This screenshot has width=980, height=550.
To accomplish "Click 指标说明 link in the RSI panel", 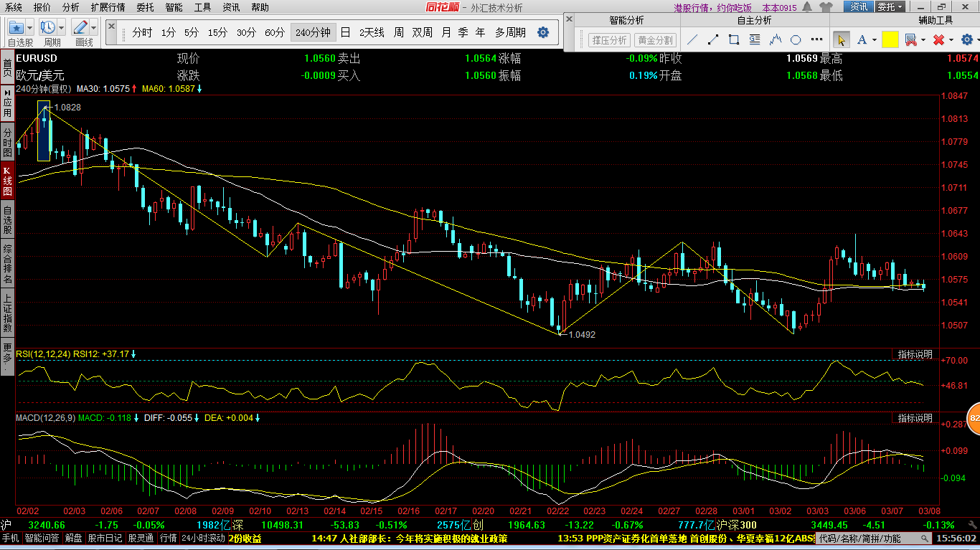I will pyautogui.click(x=915, y=354).
